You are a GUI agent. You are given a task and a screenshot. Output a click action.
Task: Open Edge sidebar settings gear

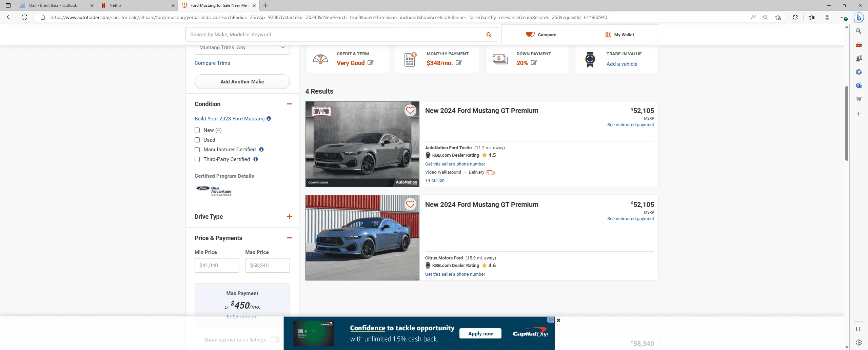pyautogui.click(x=859, y=343)
